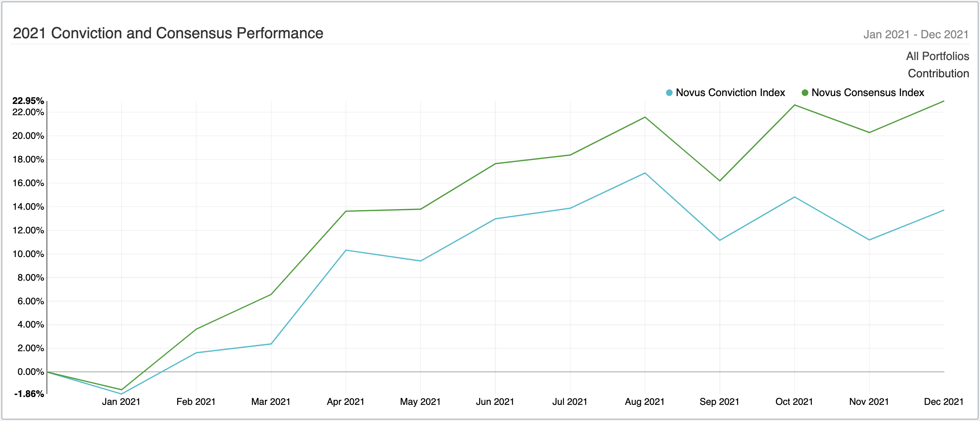Click the Jan 2021 x-axis label
This screenshot has width=980, height=421.
[x=121, y=401]
